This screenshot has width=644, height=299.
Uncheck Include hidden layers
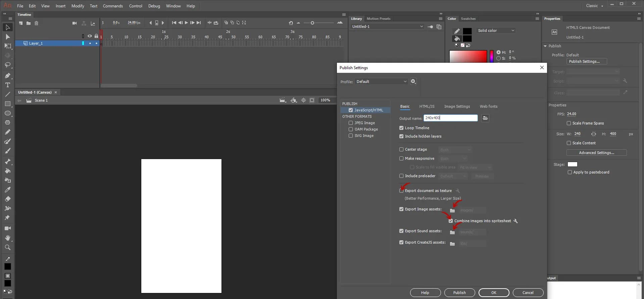[401, 136]
